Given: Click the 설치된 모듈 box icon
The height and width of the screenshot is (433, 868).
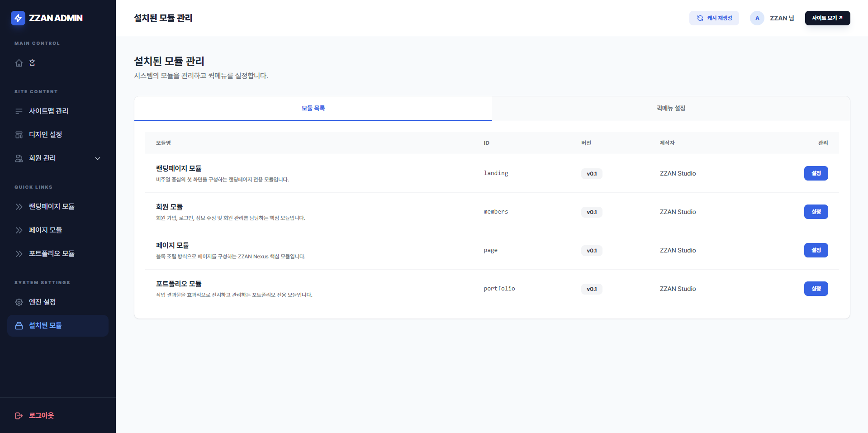Looking at the screenshot, I should coord(19,326).
